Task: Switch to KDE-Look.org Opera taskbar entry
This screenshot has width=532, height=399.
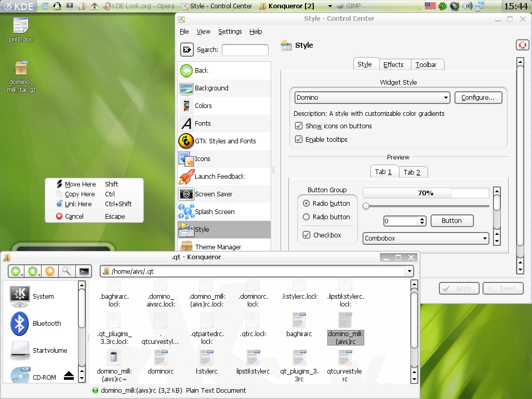Action: point(139,6)
